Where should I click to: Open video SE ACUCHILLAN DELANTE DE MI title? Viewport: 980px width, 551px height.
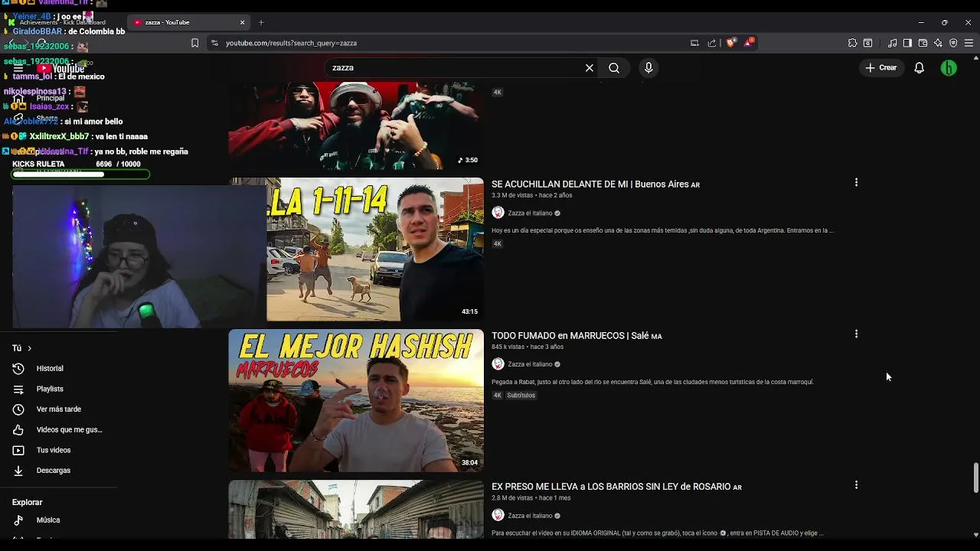coord(595,184)
